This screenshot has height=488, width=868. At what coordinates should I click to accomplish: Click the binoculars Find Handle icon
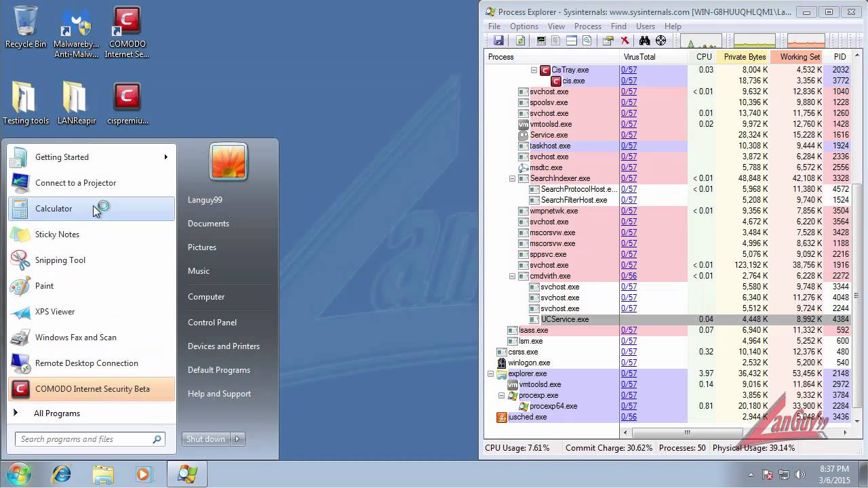[x=645, y=41]
